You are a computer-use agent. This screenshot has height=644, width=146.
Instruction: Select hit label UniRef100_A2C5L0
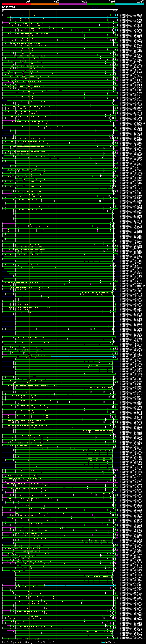[131, 63]
